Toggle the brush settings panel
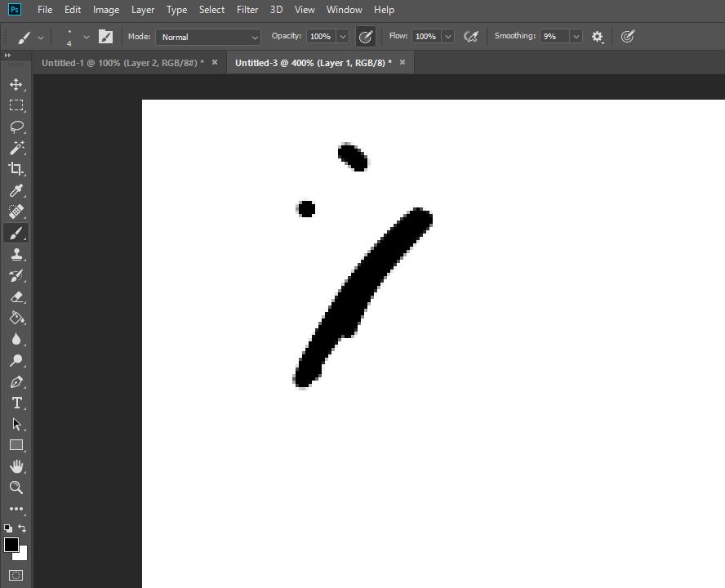725x588 pixels. coord(105,37)
